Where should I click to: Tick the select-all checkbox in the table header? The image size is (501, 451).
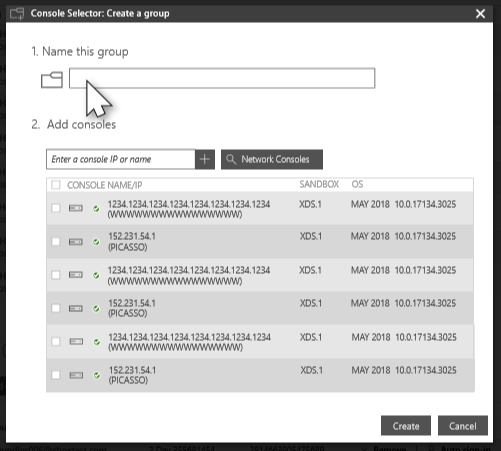[x=56, y=185]
